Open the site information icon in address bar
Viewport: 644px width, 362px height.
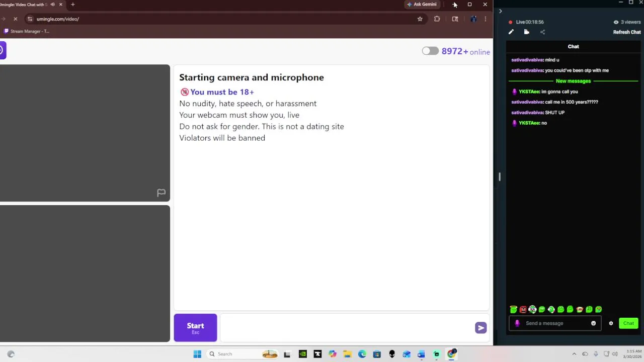point(30,19)
